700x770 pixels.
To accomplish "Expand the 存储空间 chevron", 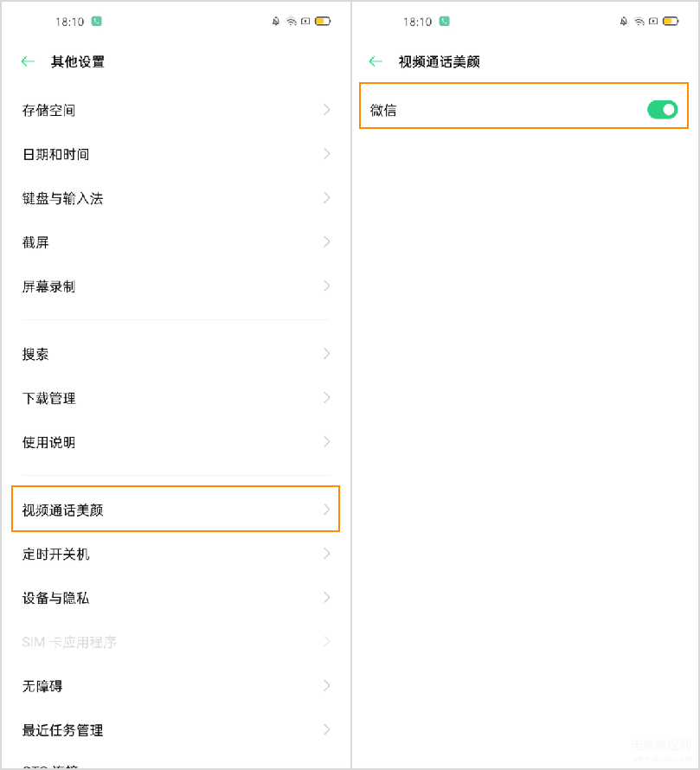I will coord(326,110).
